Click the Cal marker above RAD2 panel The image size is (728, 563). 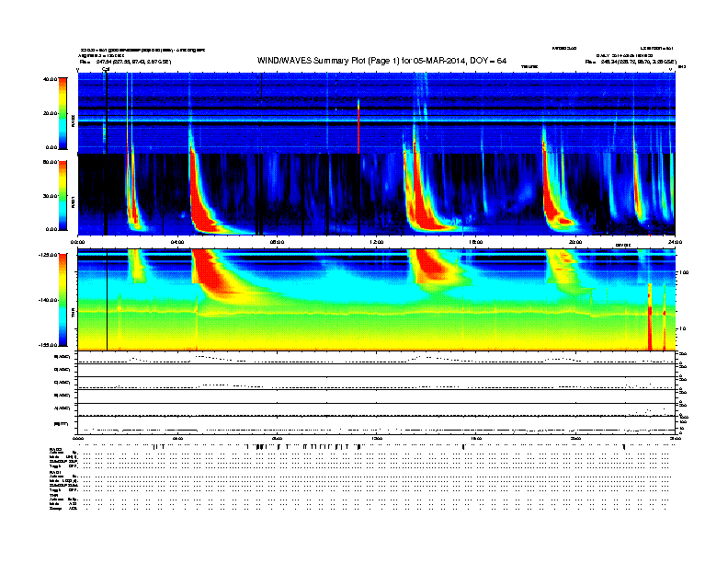pos(106,69)
